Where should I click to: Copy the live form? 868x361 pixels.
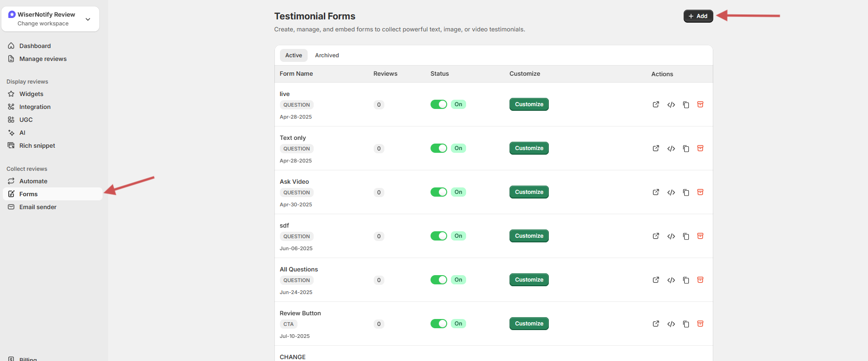(686, 105)
